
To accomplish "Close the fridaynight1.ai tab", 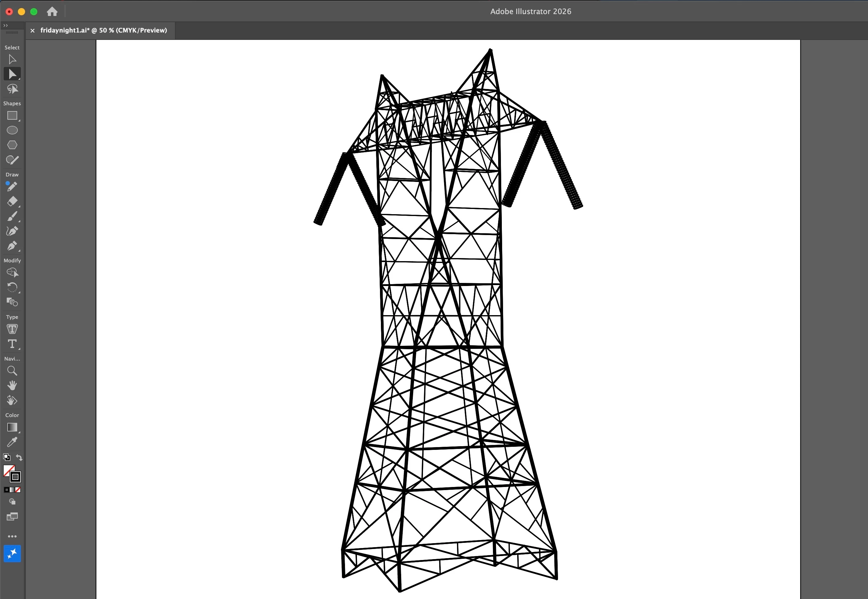I will pos(33,30).
